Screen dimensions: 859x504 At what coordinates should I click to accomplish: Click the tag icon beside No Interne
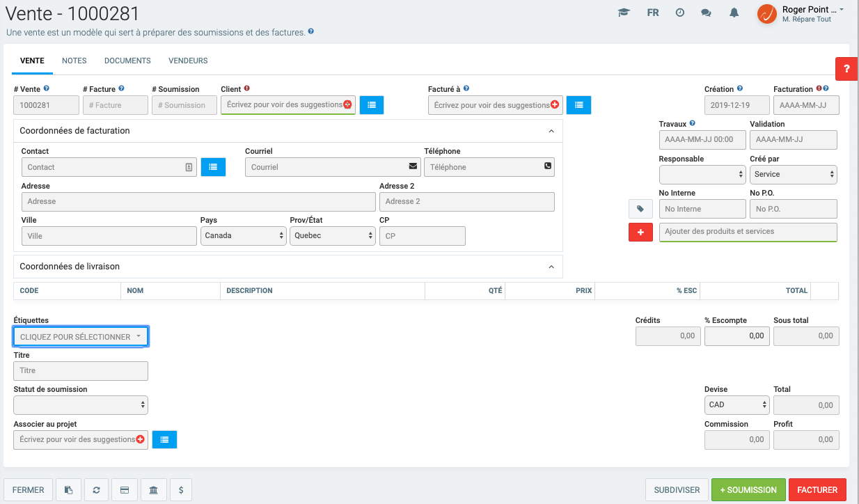coord(640,209)
